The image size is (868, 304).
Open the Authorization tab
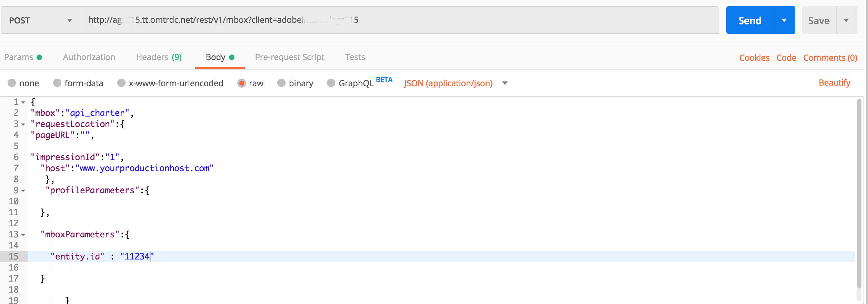[89, 57]
